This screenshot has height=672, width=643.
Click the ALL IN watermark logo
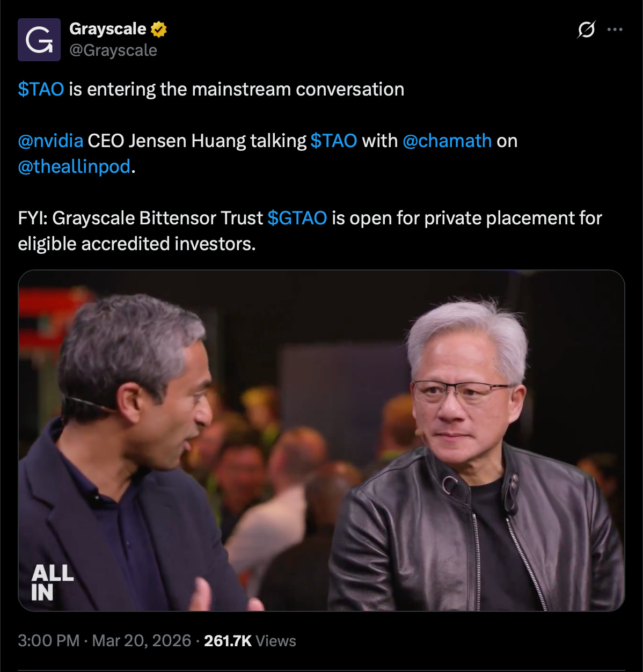coord(52,583)
